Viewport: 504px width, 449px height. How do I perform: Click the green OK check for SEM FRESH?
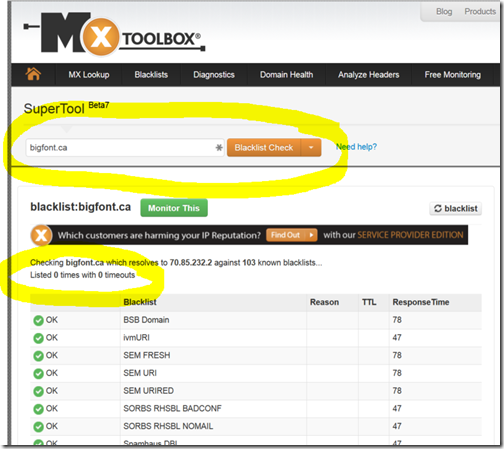click(x=38, y=356)
